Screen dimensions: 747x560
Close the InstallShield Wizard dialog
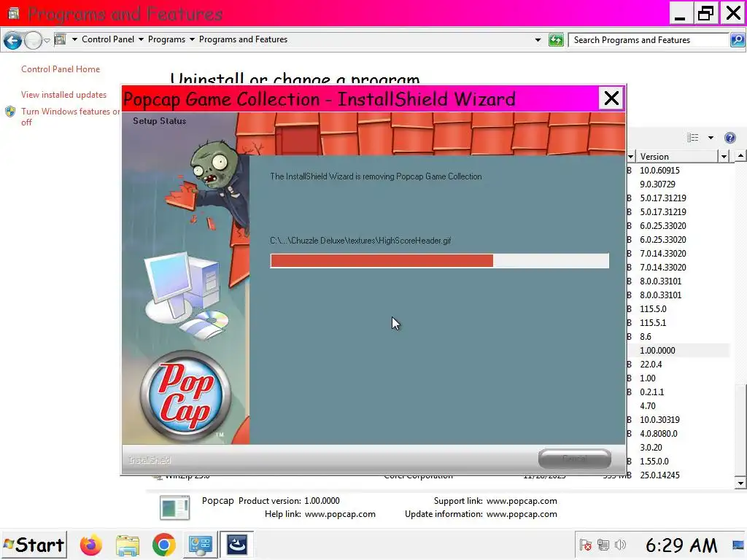[611, 98]
